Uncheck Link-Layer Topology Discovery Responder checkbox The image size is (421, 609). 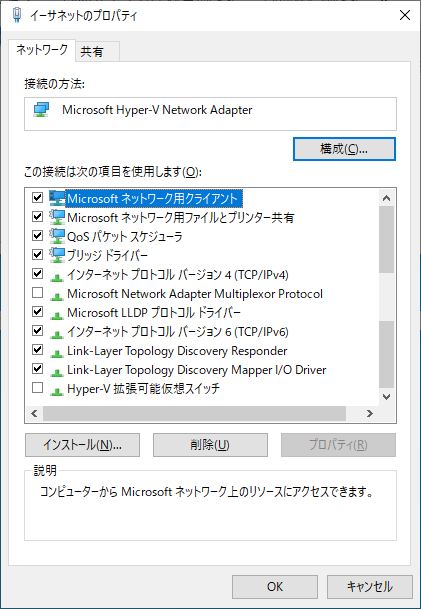point(37,350)
